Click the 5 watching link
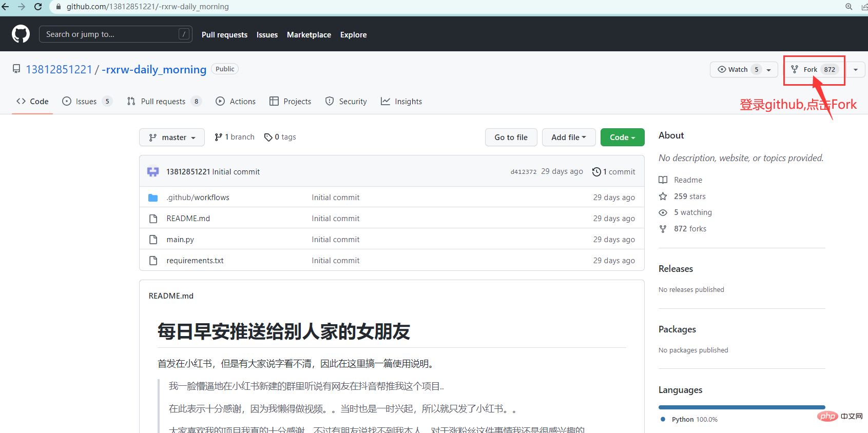 [693, 212]
